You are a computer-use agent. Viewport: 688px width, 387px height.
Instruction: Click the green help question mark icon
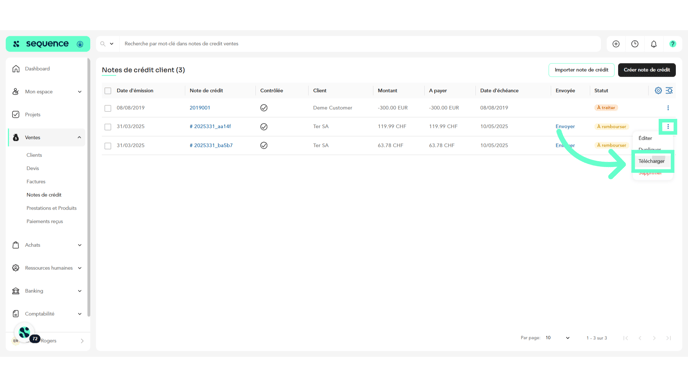tap(672, 44)
